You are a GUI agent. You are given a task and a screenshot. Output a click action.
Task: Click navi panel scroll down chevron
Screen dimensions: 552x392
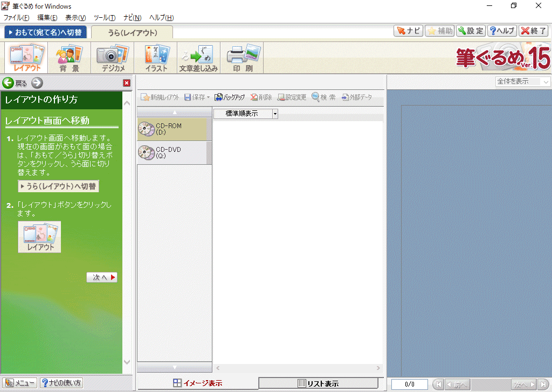click(127, 362)
